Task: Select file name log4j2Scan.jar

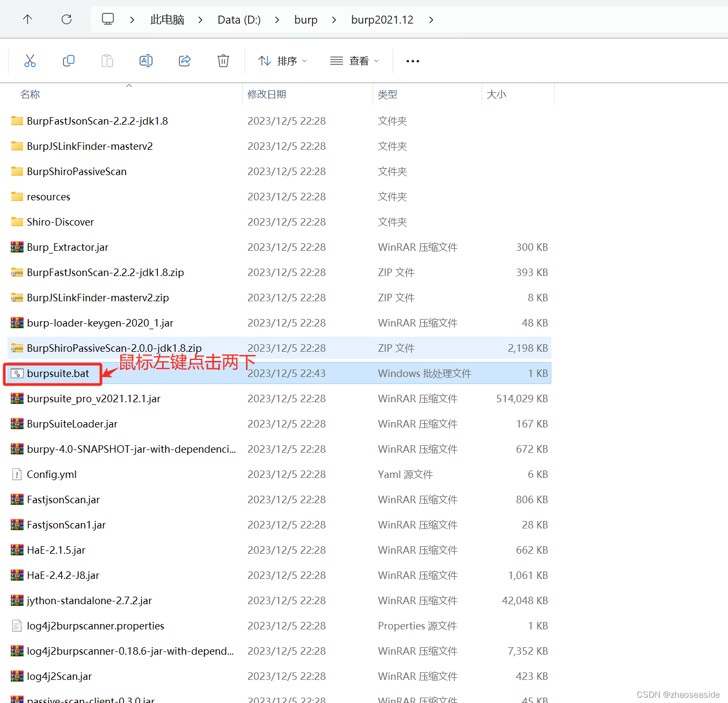Action: click(59, 676)
